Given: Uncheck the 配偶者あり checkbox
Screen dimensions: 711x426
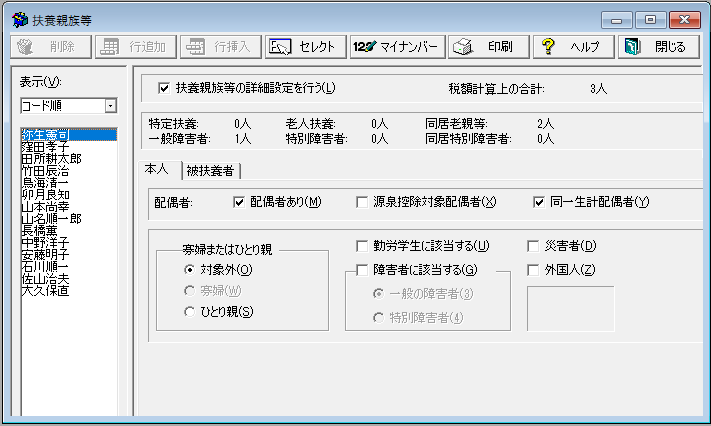Looking at the screenshot, I should pyautogui.click(x=239, y=202).
